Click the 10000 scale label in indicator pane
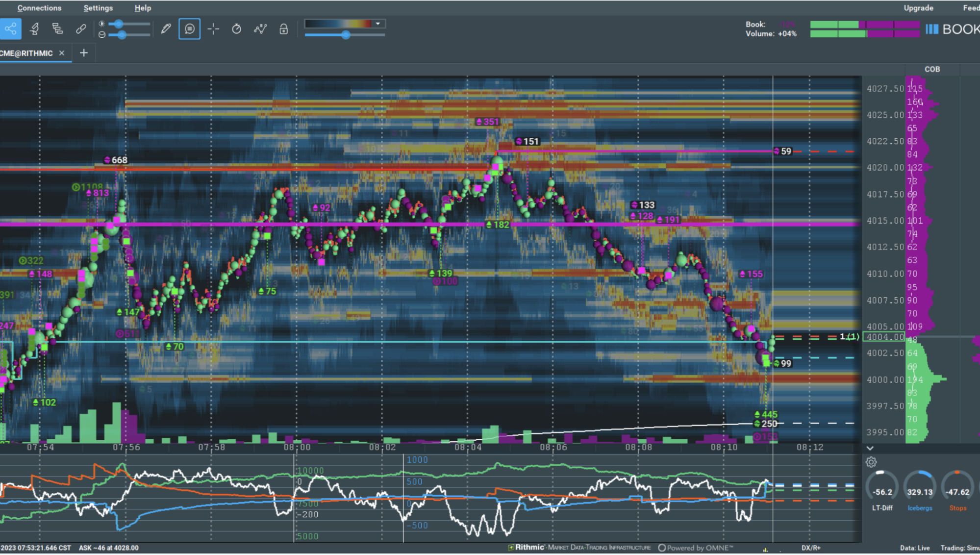Image resolution: width=980 pixels, height=555 pixels. point(310,471)
